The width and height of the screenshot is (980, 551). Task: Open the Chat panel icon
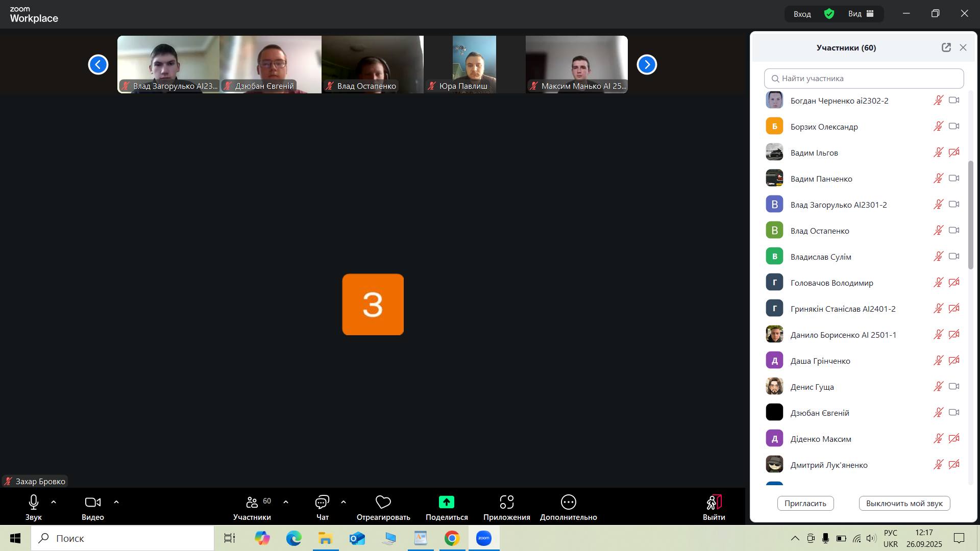point(322,503)
